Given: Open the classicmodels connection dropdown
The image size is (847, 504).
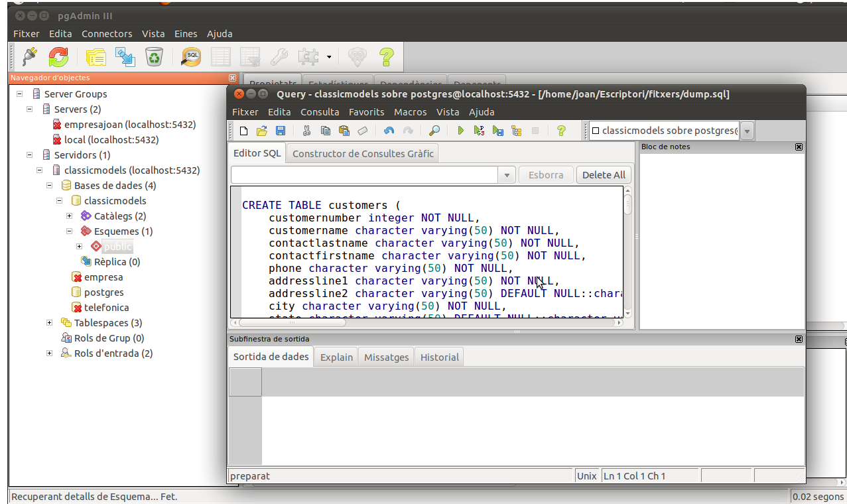Looking at the screenshot, I should point(748,131).
